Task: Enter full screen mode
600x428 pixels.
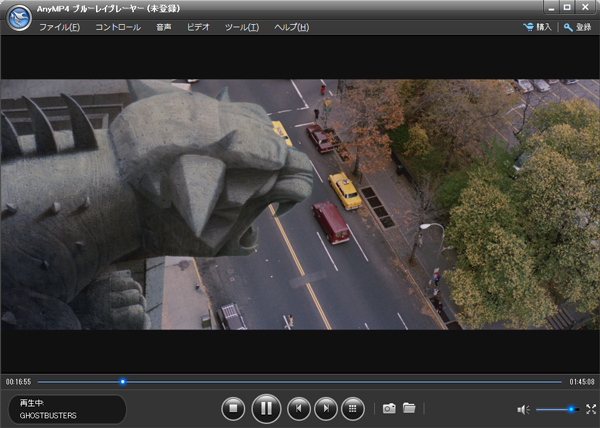Action: tap(591, 409)
